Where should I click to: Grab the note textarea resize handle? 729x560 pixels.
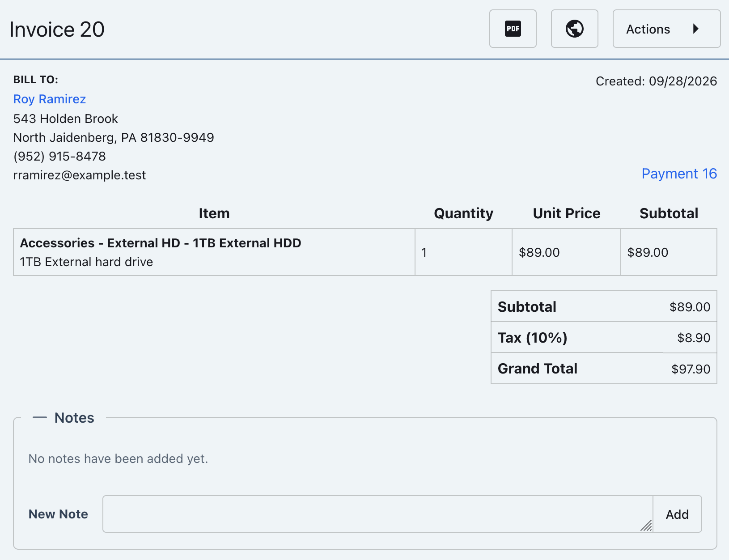[646, 526]
